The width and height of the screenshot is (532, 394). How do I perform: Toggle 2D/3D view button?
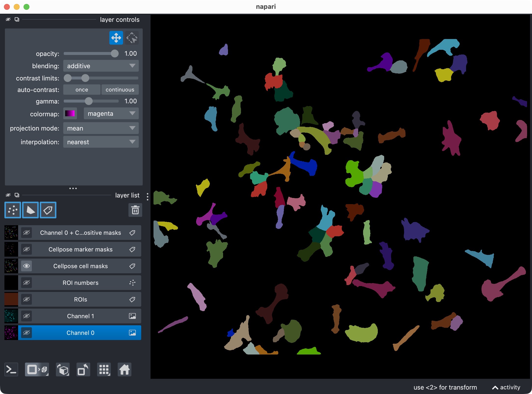tap(37, 369)
